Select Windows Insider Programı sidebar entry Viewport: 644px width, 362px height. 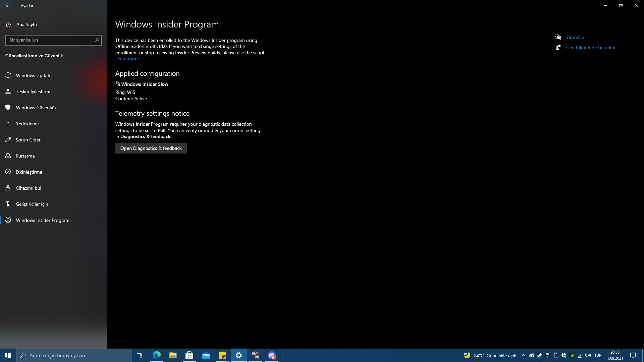[x=43, y=220]
